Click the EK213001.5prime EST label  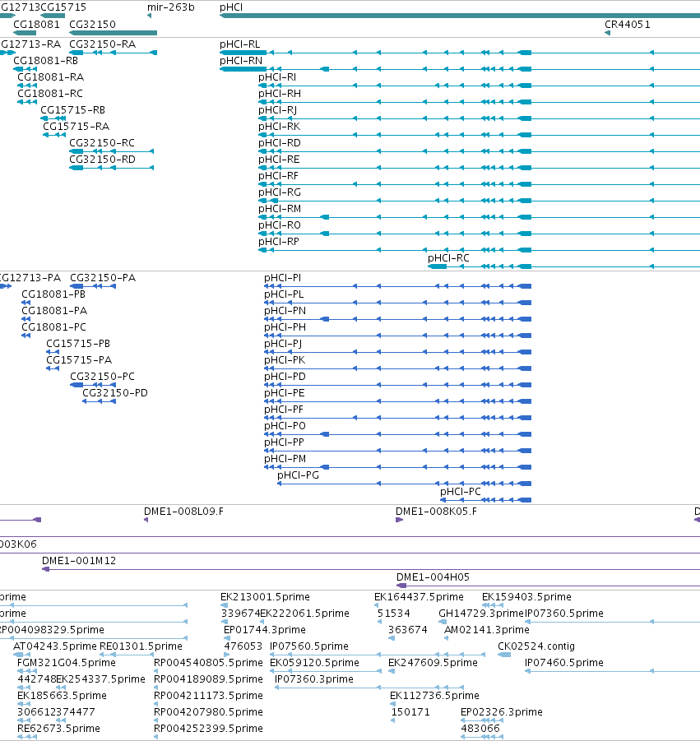click(x=265, y=597)
